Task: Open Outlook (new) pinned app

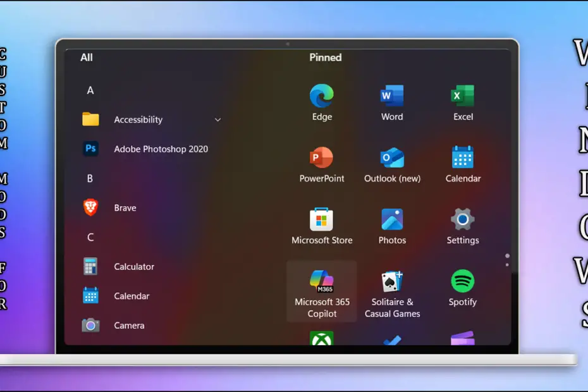Action: pyautogui.click(x=392, y=164)
